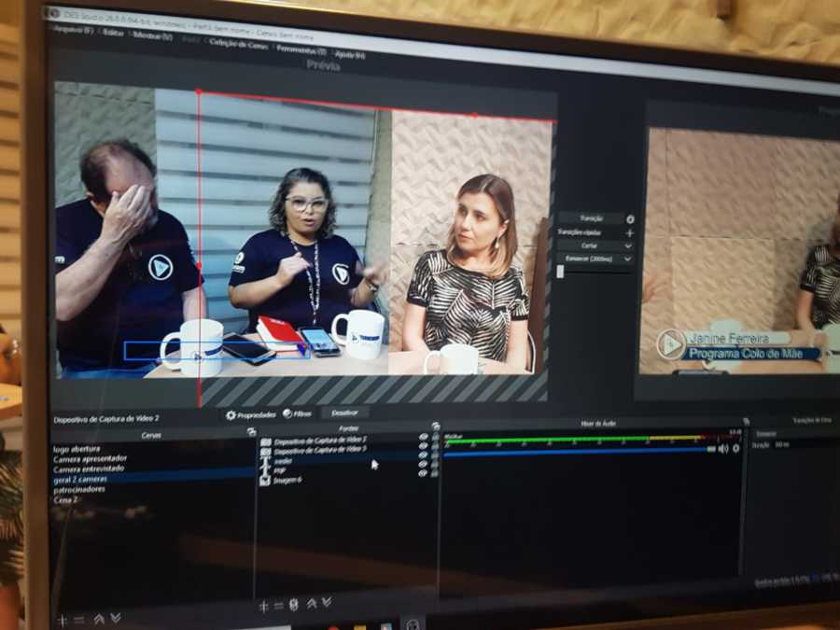
Task: Remove selected source with minus icon
Action: pos(278,606)
